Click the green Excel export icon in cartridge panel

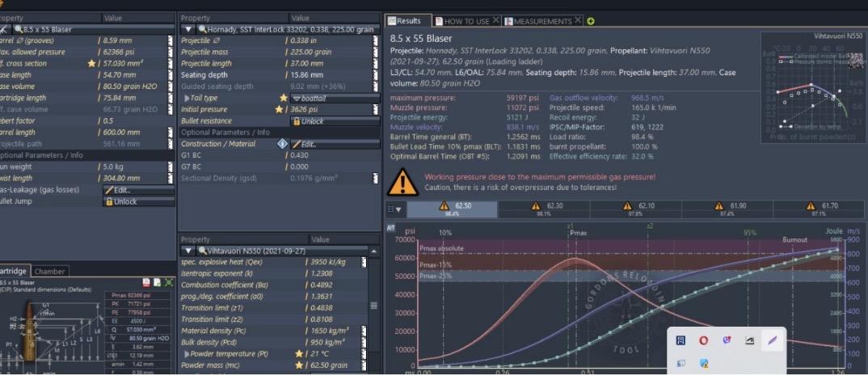point(169,282)
